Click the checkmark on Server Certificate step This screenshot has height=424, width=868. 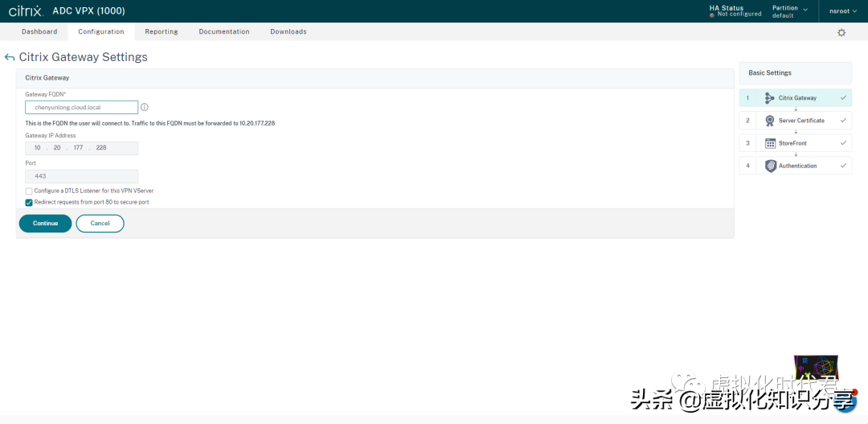point(843,120)
